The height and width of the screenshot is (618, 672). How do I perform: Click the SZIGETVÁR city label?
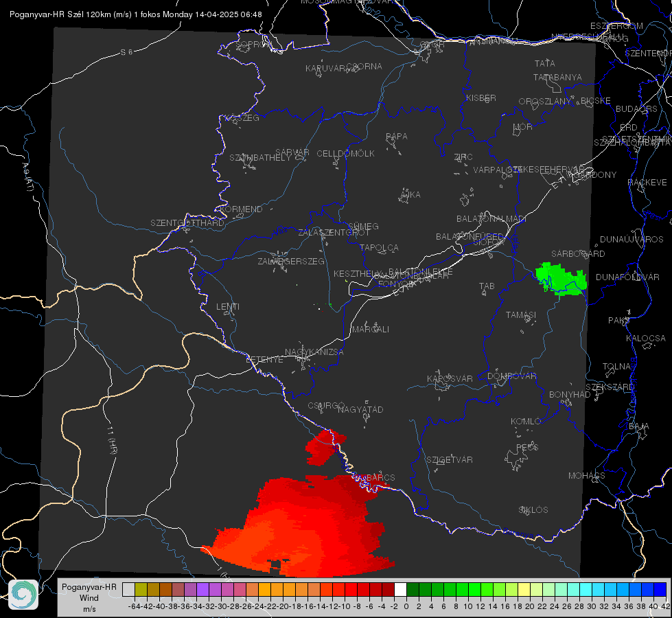(450, 460)
